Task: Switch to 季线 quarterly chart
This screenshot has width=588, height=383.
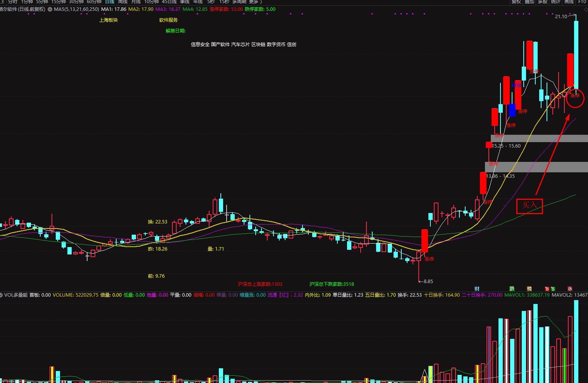Action: click(x=185, y=2)
